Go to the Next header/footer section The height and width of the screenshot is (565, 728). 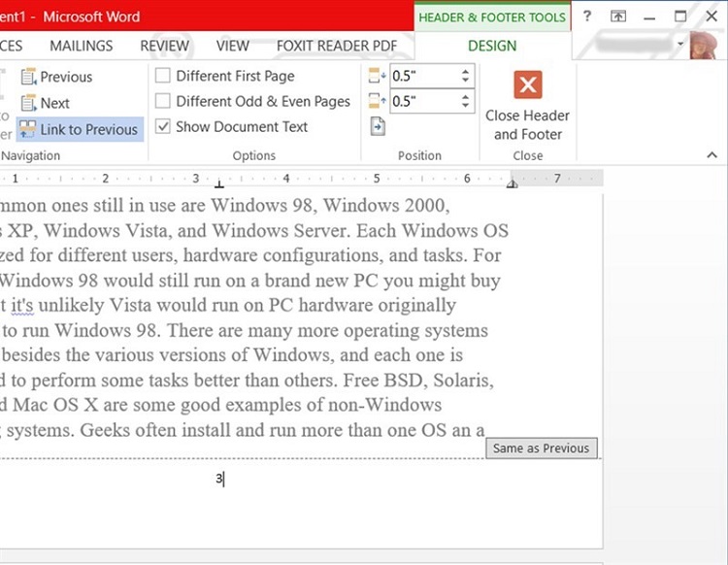pyautogui.click(x=46, y=103)
